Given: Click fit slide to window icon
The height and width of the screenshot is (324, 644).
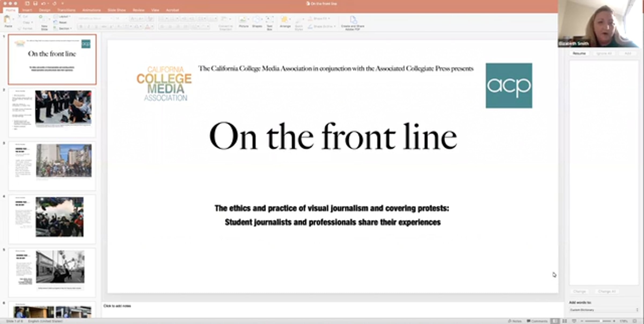Looking at the screenshot, I should [x=635, y=321].
